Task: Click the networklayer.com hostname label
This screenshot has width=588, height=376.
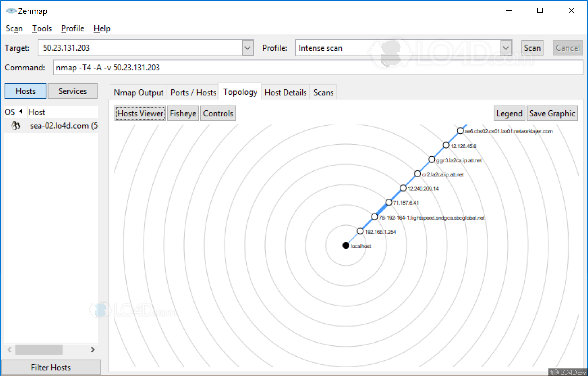Action: 509,131
